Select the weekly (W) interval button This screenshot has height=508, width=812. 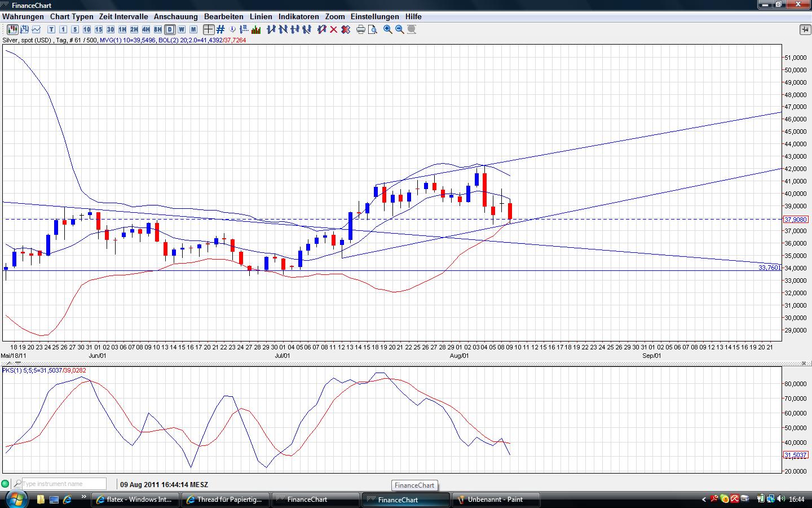[182, 29]
